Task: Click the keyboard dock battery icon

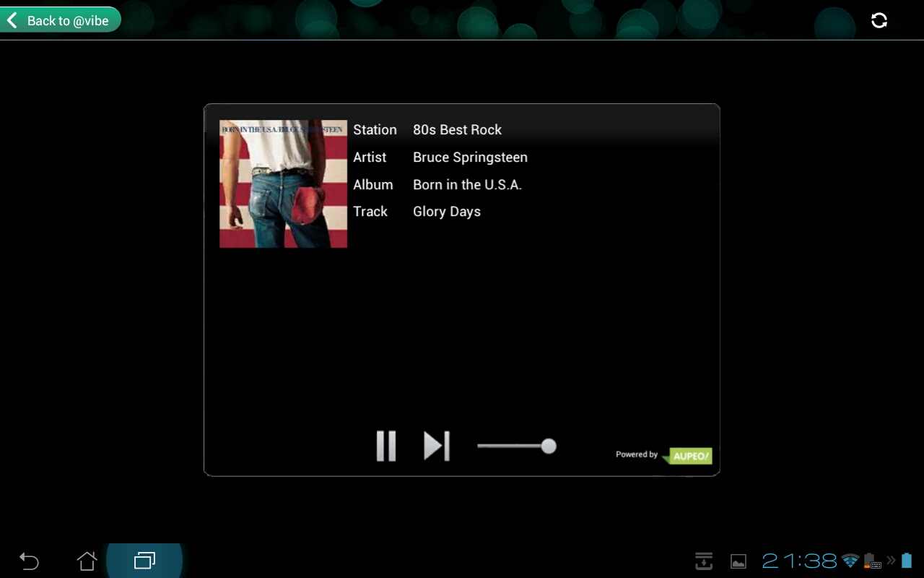Action: pyautogui.click(x=872, y=561)
